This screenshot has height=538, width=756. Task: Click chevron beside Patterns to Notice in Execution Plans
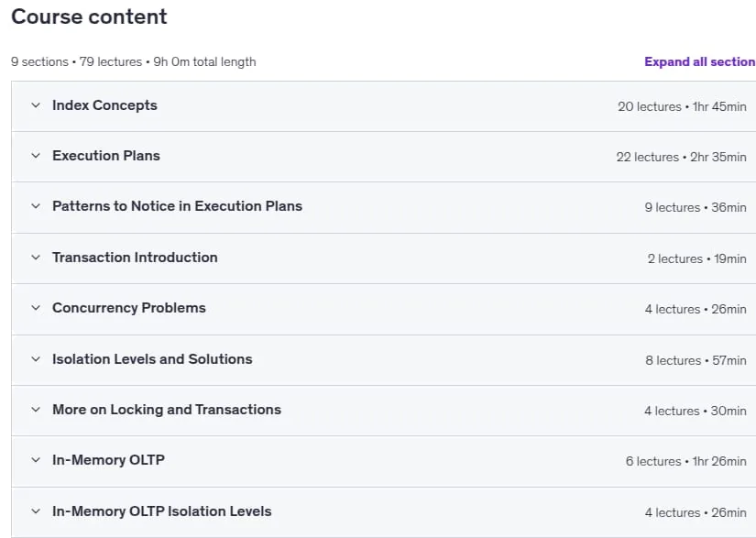point(36,206)
